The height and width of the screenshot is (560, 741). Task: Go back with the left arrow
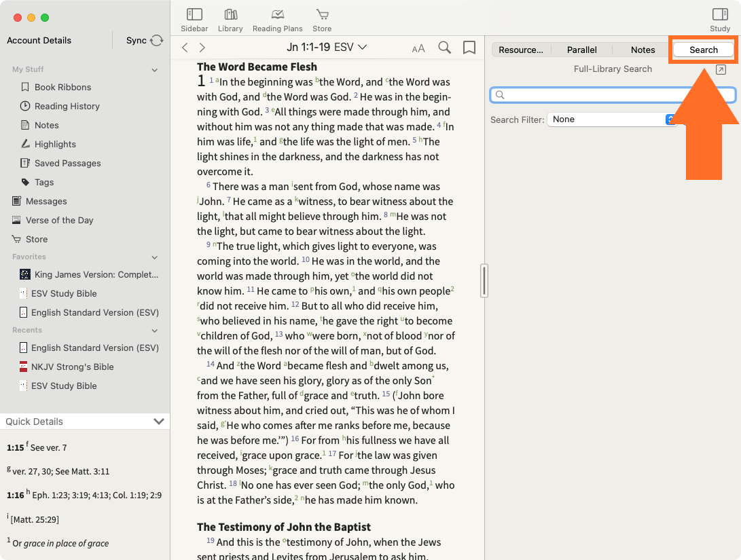pyautogui.click(x=185, y=48)
